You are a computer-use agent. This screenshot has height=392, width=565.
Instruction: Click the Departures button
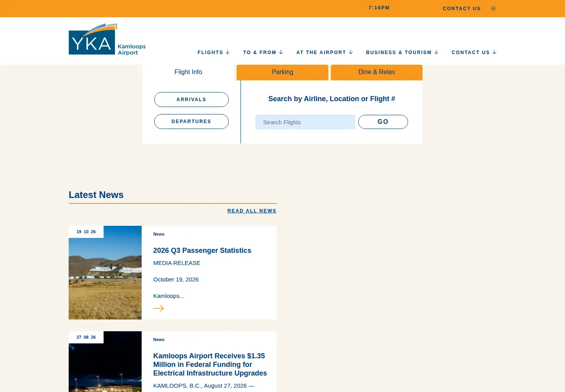click(x=191, y=122)
